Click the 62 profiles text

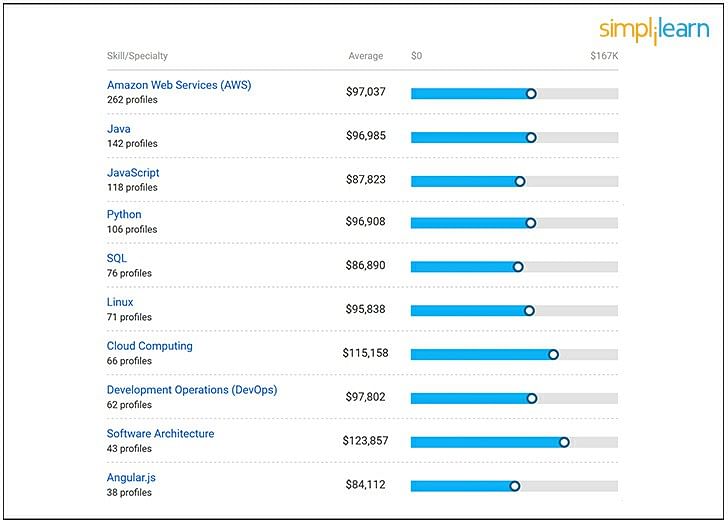click(129, 405)
